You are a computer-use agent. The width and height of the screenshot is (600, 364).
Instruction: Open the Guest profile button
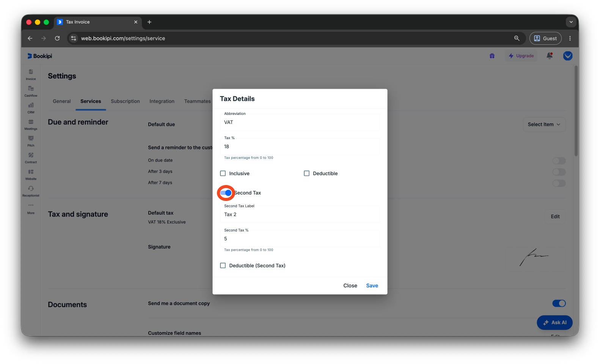pos(545,38)
